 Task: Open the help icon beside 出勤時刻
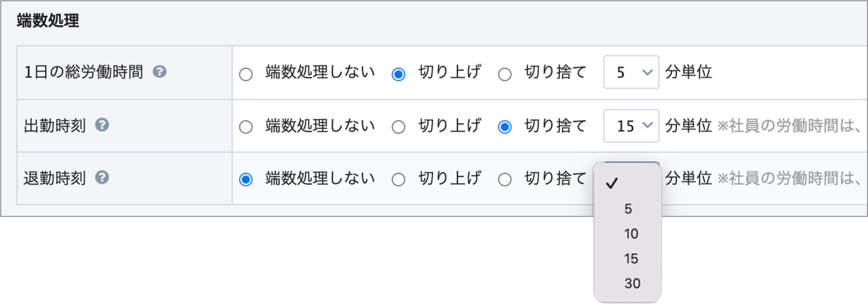pyautogui.click(x=102, y=125)
